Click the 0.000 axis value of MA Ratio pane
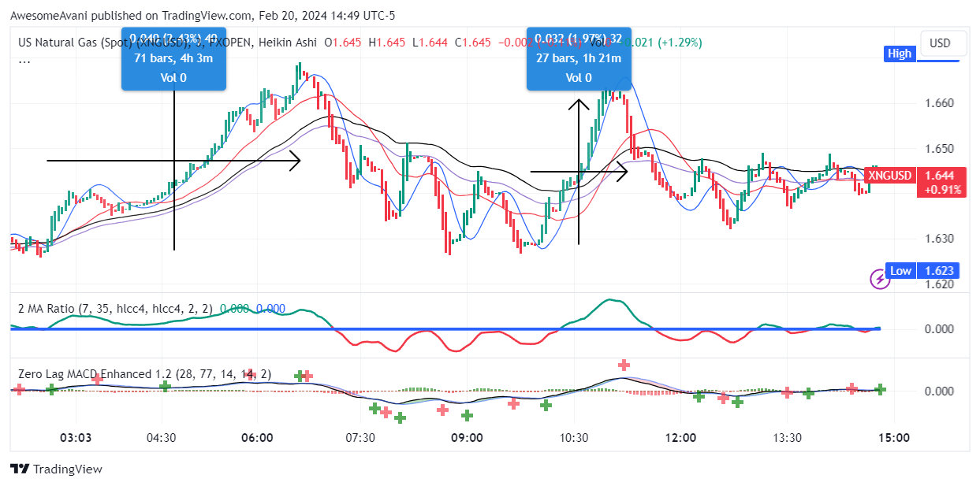Image resolution: width=980 pixels, height=486 pixels. pyautogui.click(x=940, y=329)
